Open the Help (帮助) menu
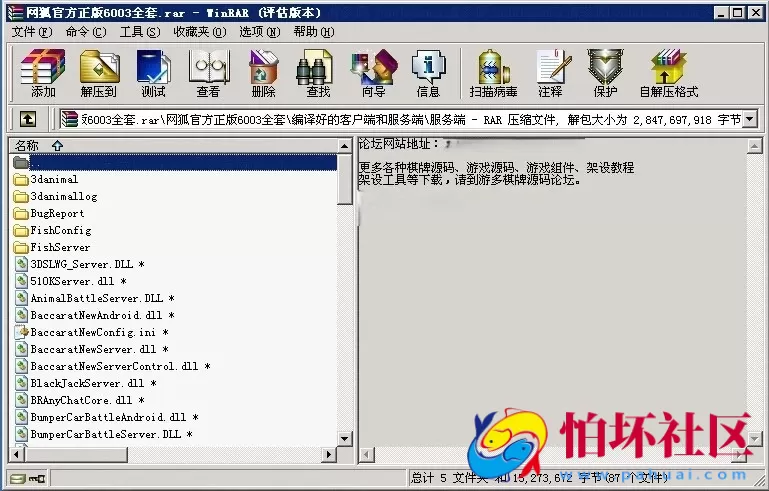The height and width of the screenshot is (491, 769). [314, 32]
